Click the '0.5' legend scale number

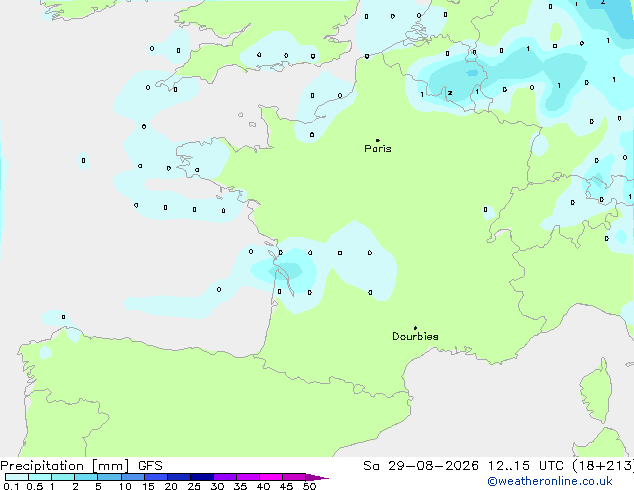35,486
